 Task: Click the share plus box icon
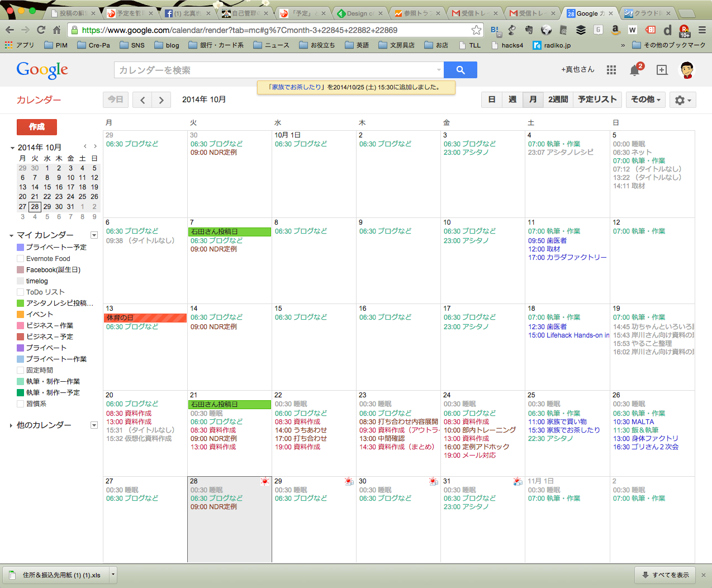[662, 70]
